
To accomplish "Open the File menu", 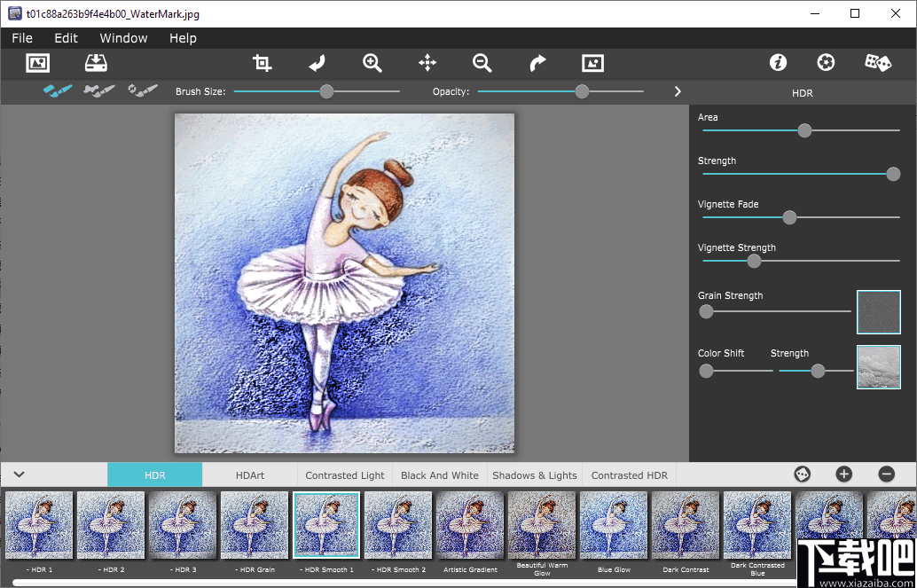I will (21, 38).
